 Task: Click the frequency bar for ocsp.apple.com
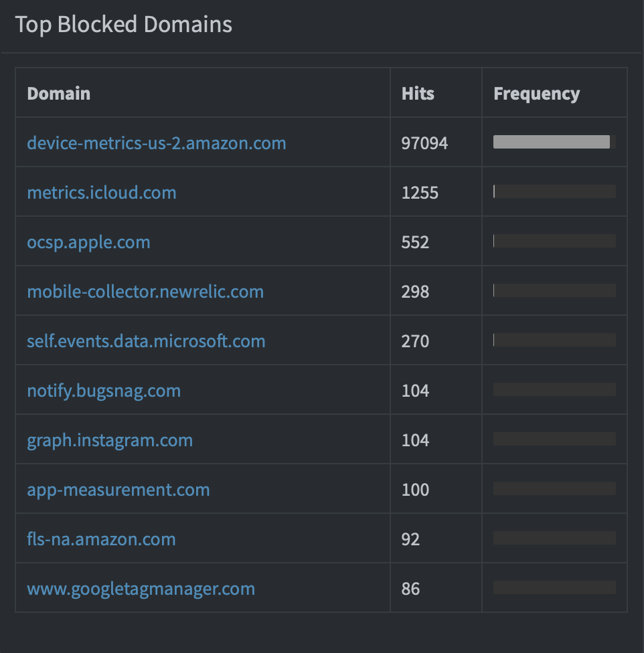click(x=554, y=241)
